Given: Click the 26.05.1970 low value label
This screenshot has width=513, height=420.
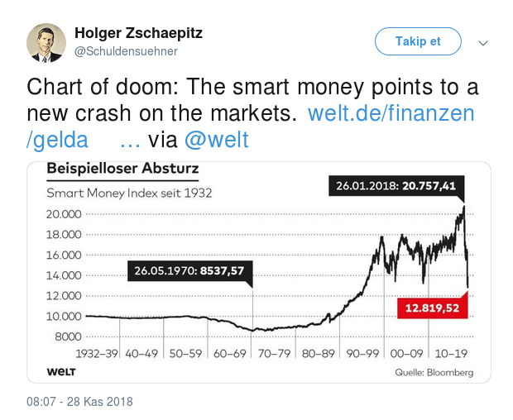Looking at the screenshot, I should [x=189, y=270].
